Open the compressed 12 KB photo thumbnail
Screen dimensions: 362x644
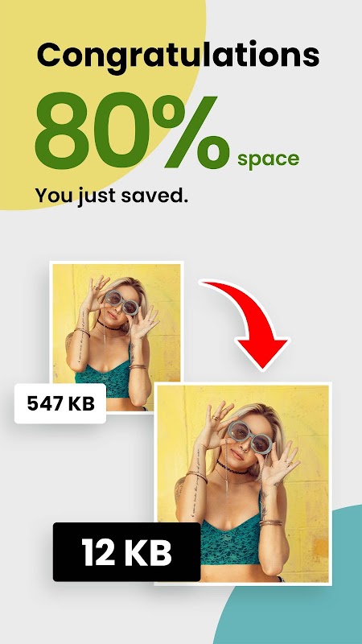coord(243,483)
